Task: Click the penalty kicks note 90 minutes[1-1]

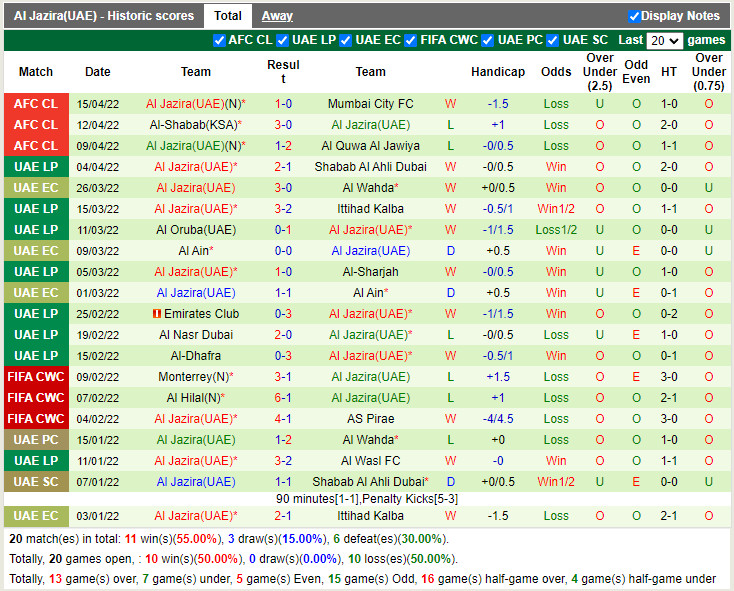Action: (367, 499)
